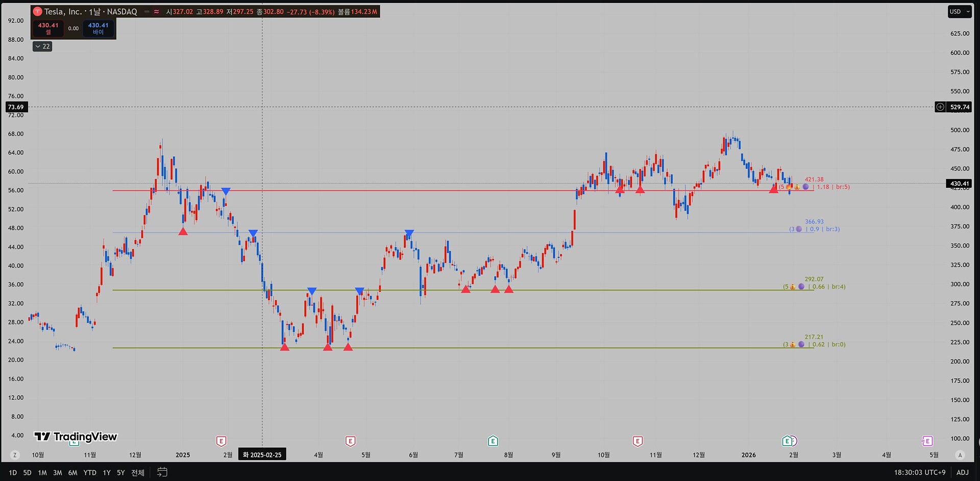Open the USD currency dropdown
Image resolution: width=980 pixels, height=481 pixels.
click(x=960, y=12)
